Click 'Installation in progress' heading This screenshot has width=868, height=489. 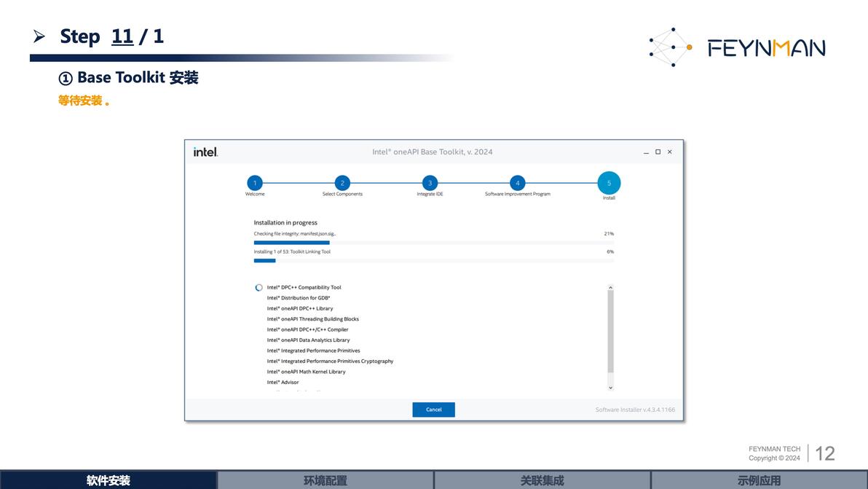click(x=285, y=222)
